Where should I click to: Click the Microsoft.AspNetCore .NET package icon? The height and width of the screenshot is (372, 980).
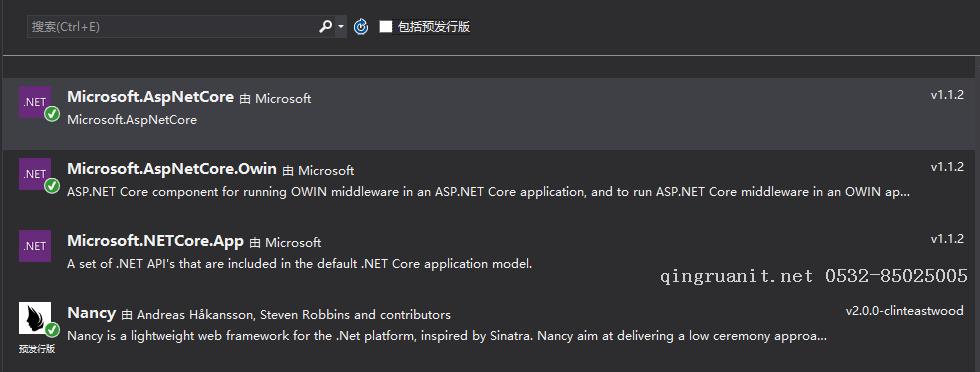coord(35,102)
